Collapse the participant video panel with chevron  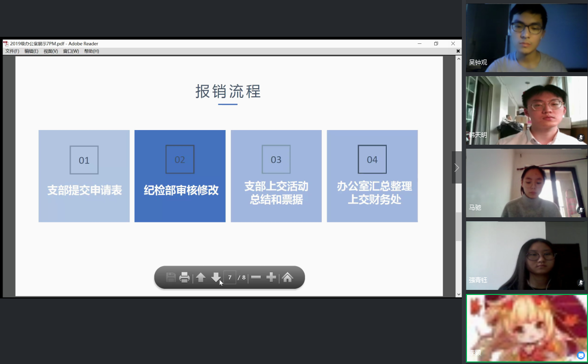click(456, 167)
